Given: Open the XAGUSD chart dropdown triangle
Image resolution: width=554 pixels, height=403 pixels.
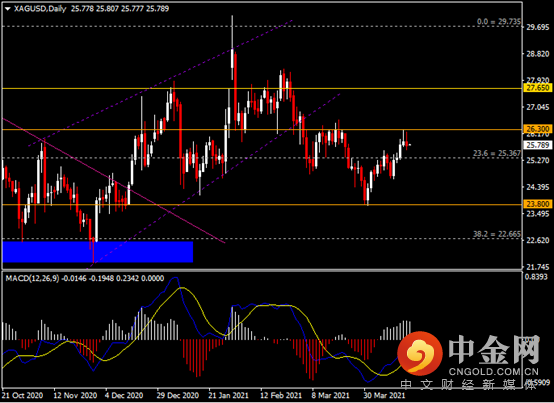Looking at the screenshot, I should (x=8, y=9).
